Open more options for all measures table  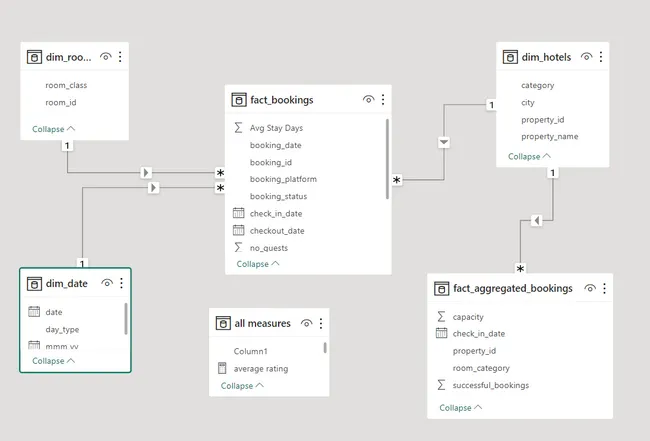[321, 323]
